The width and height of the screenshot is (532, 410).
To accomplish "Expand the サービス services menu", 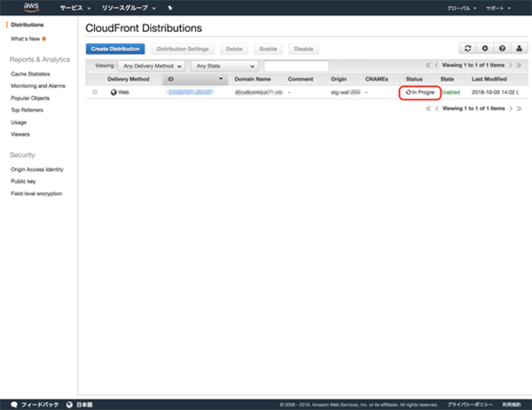I will point(75,8).
